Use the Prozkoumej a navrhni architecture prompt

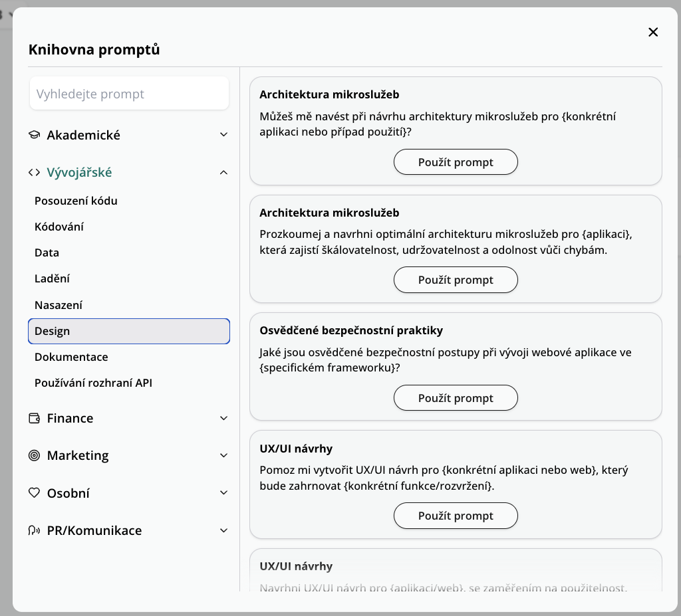[x=456, y=280]
